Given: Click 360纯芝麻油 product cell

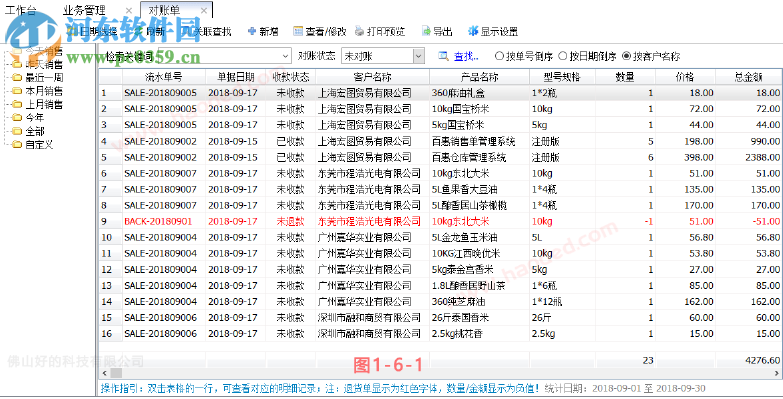Looking at the screenshot, I should (x=480, y=302).
